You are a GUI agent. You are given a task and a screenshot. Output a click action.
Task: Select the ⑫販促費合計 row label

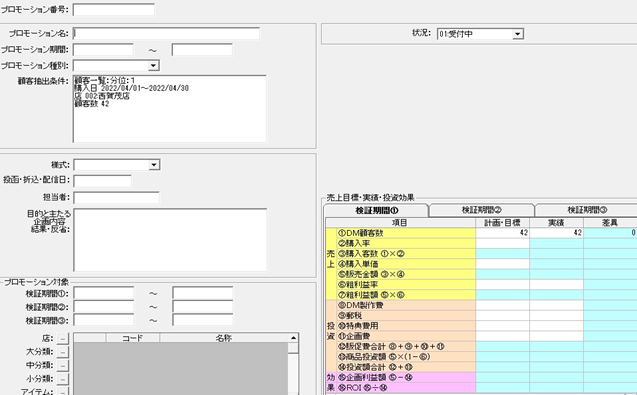(x=406, y=347)
